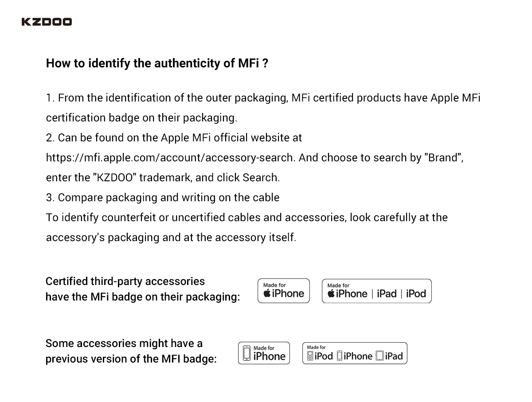Click the iPhone device icon in the old triple badge
532x402 pixels.
[340, 356]
